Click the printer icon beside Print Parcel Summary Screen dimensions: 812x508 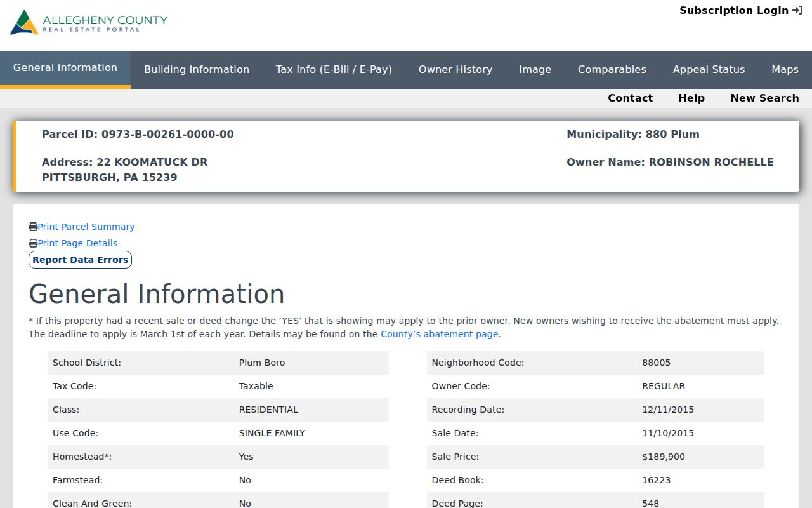(33, 227)
